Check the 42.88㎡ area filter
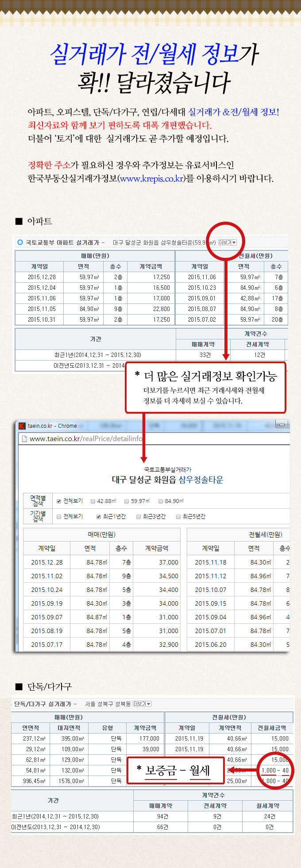Viewport: 301px width, 868px height. point(93,501)
